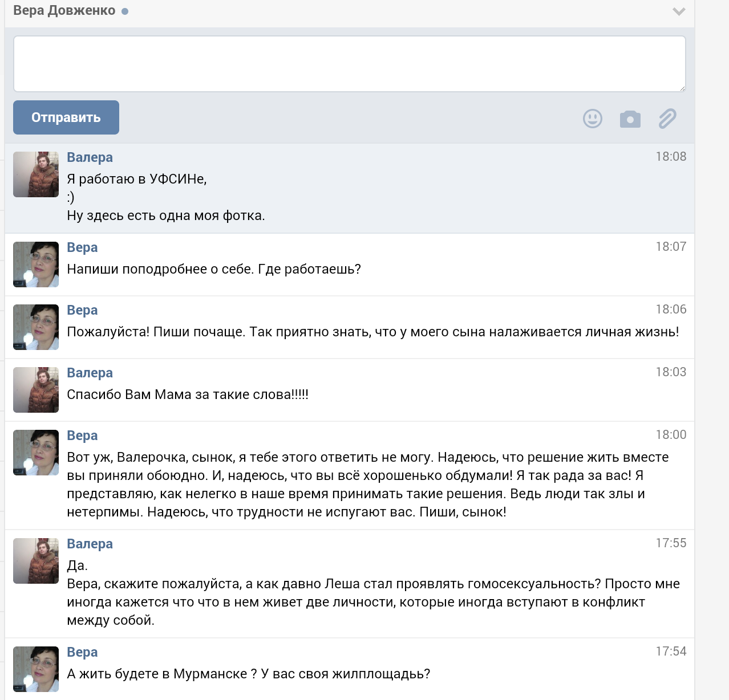Attach a file with paperclip icon
The image size is (729, 700).
point(667,119)
